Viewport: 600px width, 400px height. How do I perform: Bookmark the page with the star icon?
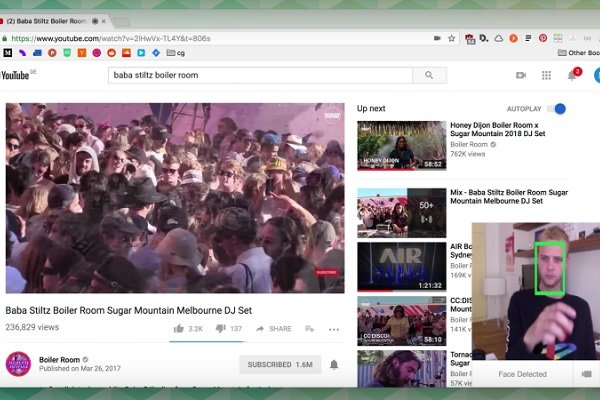click(452, 38)
